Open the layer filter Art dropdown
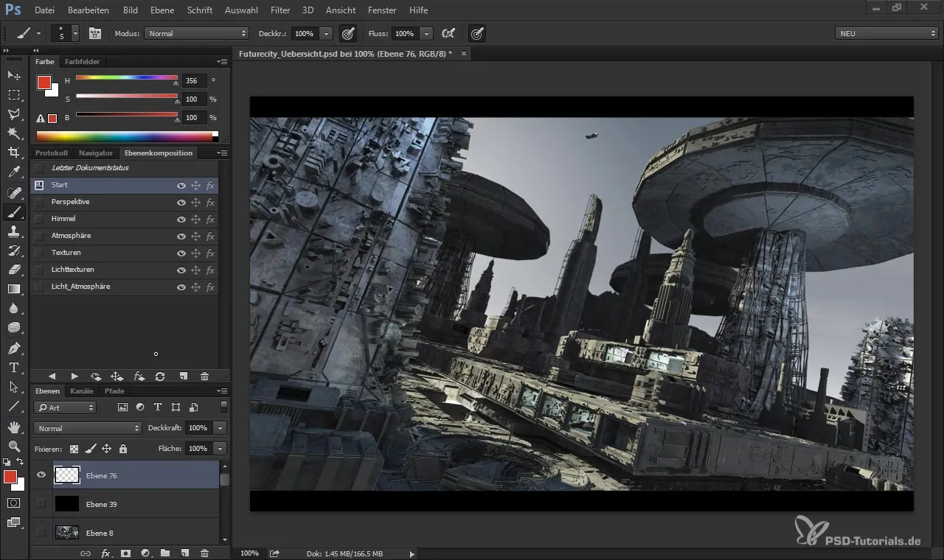Screen dimensions: 944x560 (65, 407)
